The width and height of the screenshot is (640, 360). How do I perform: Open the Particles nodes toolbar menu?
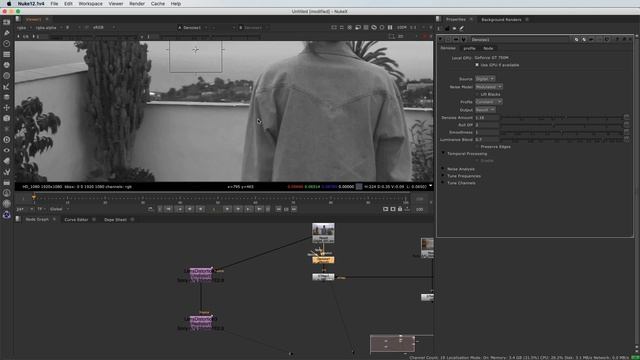click(x=7, y=129)
